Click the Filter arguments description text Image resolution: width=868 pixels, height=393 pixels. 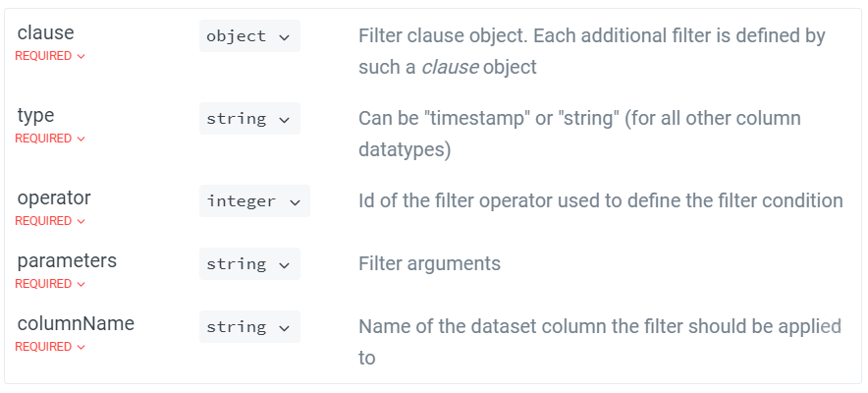pyautogui.click(x=429, y=263)
